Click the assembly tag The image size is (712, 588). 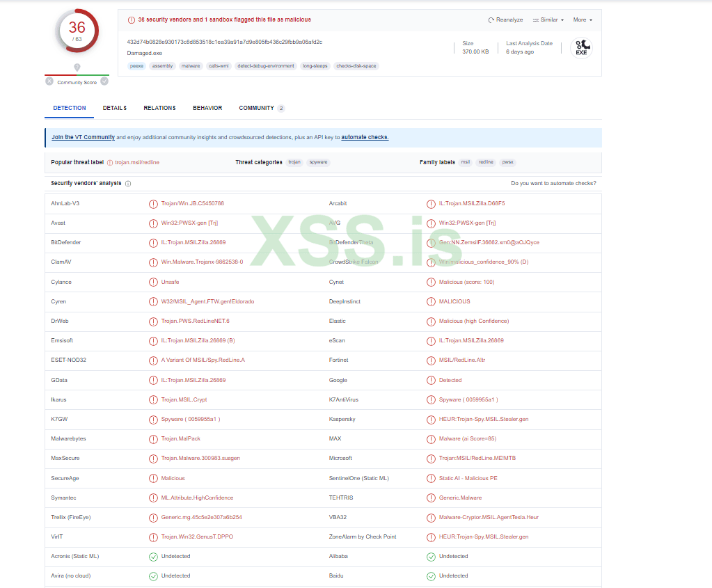163,66
